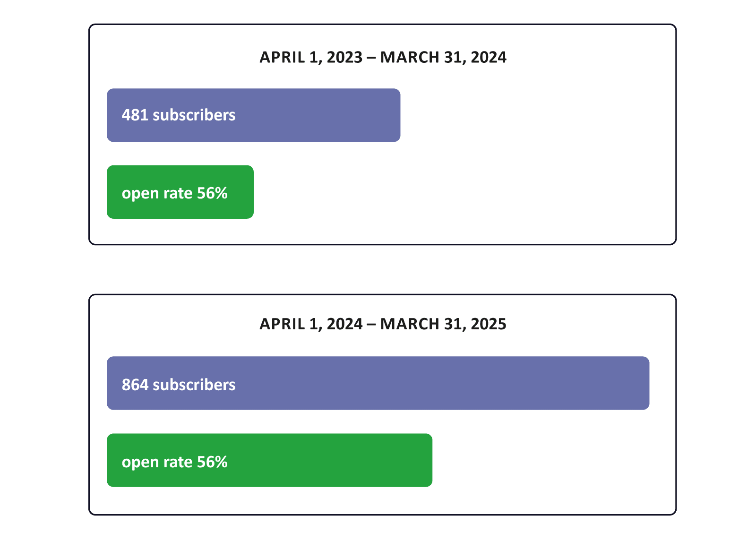756x541 pixels.
Task: Click the "APRIL 1, 2024" heading text
Action: 311,324
